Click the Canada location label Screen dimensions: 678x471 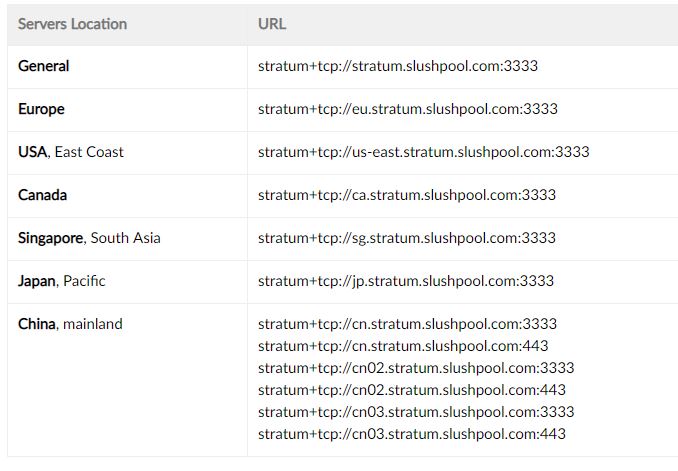[42, 195]
